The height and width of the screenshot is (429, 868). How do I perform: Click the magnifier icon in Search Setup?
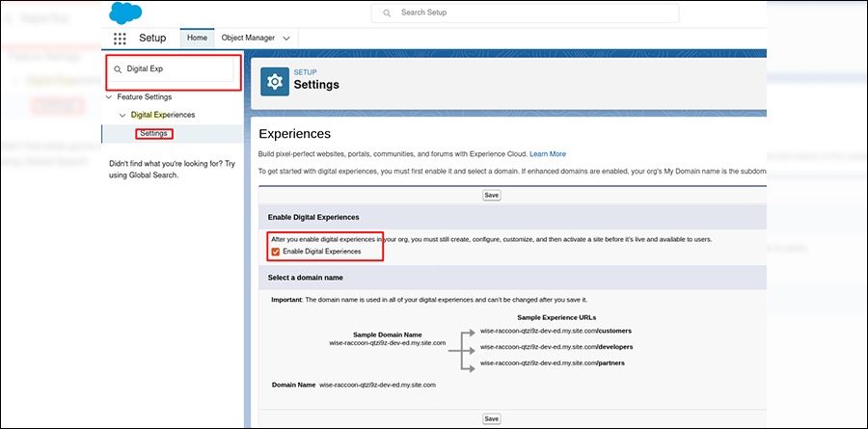pos(388,13)
